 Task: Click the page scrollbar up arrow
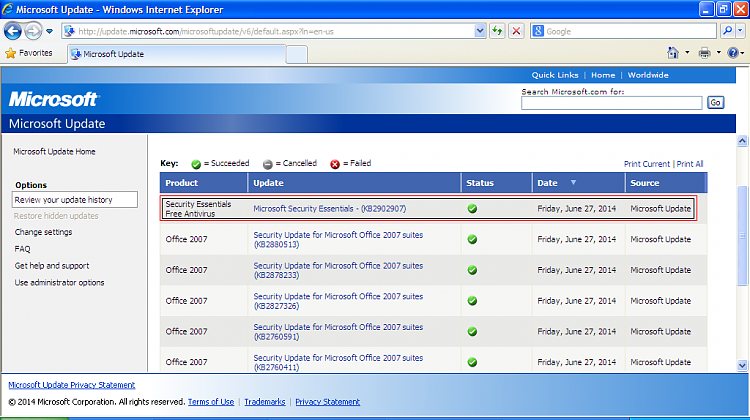742,140
